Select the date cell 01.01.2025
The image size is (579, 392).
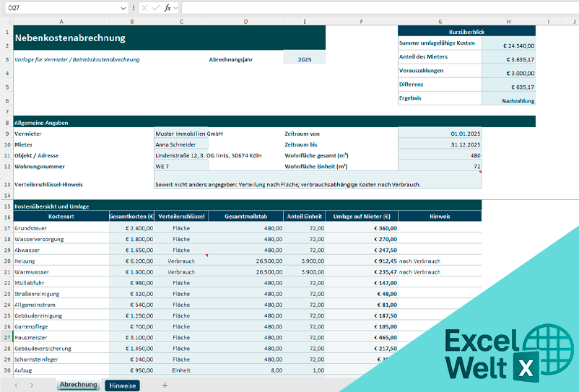tap(440, 134)
